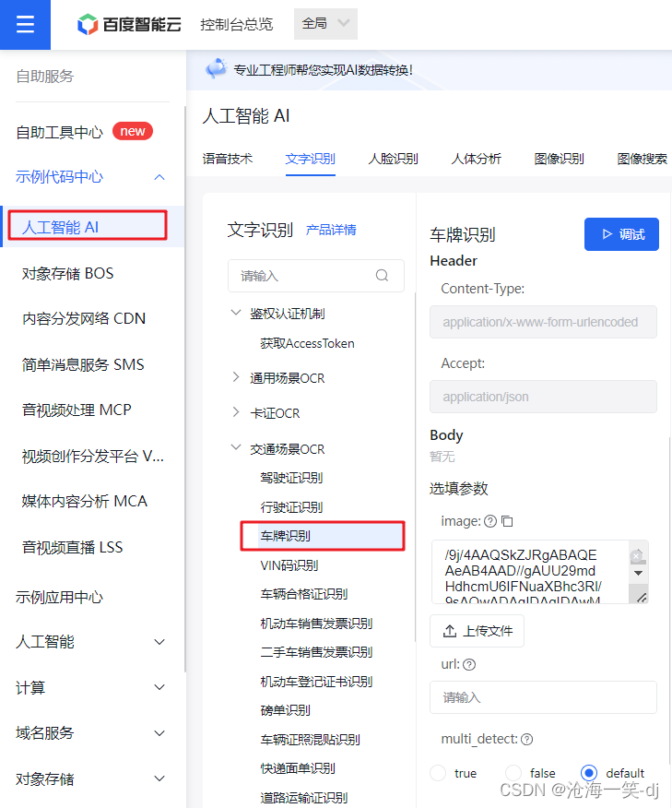The image size is (672, 808).
Task: Select 磅单识别 in the tree
Action: click(285, 710)
